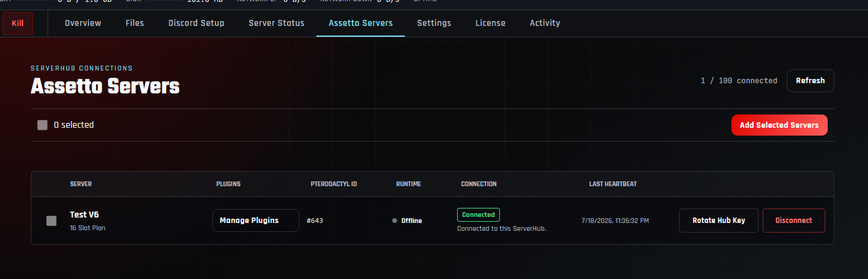Click the SERVERHUB CONNECTIONS label
Screen dimensions: 868x279
tap(82, 68)
